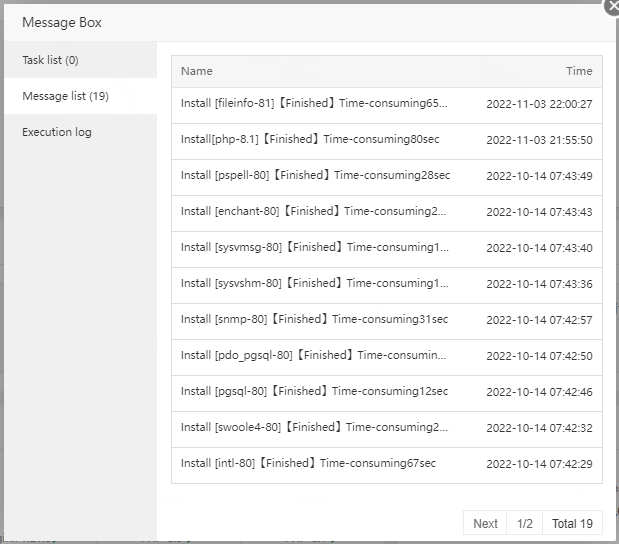This screenshot has width=619, height=544.
Task: Switch to the Execution log tab
Action: coord(57,132)
